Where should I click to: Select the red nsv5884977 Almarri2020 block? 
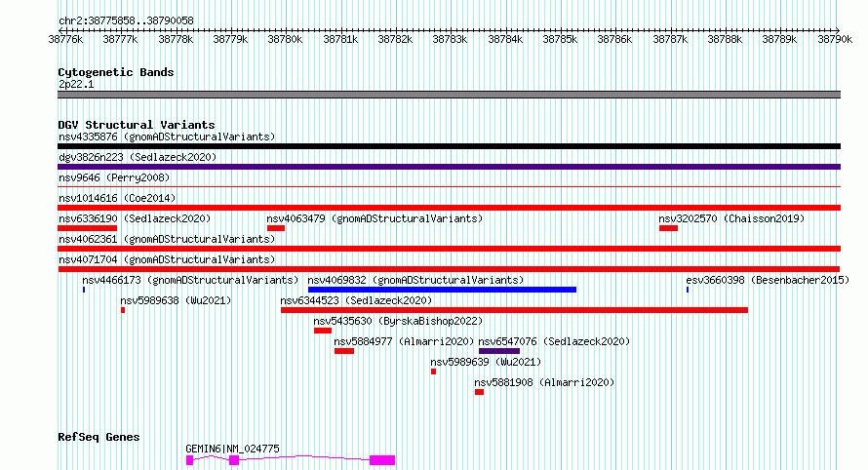pos(344,351)
